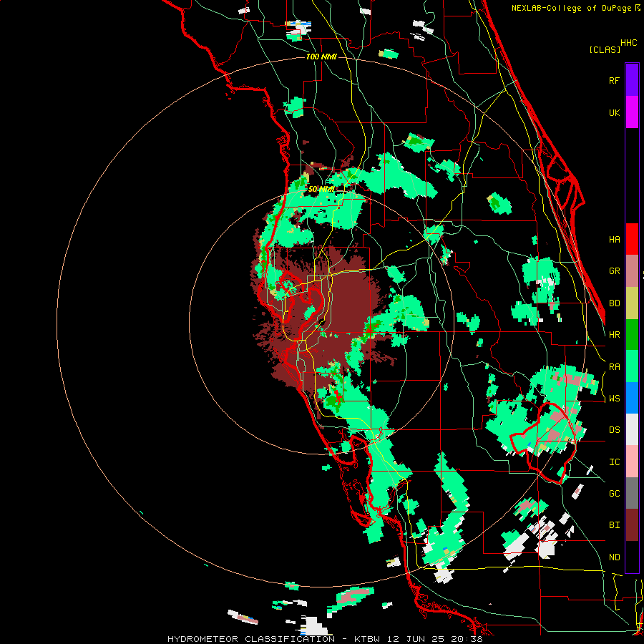
Task: Pick the HR dark green swatch
Action: coord(632,335)
